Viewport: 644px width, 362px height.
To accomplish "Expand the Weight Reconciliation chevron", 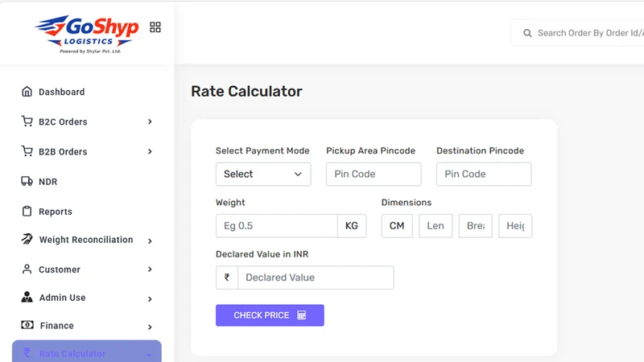I will point(150,241).
